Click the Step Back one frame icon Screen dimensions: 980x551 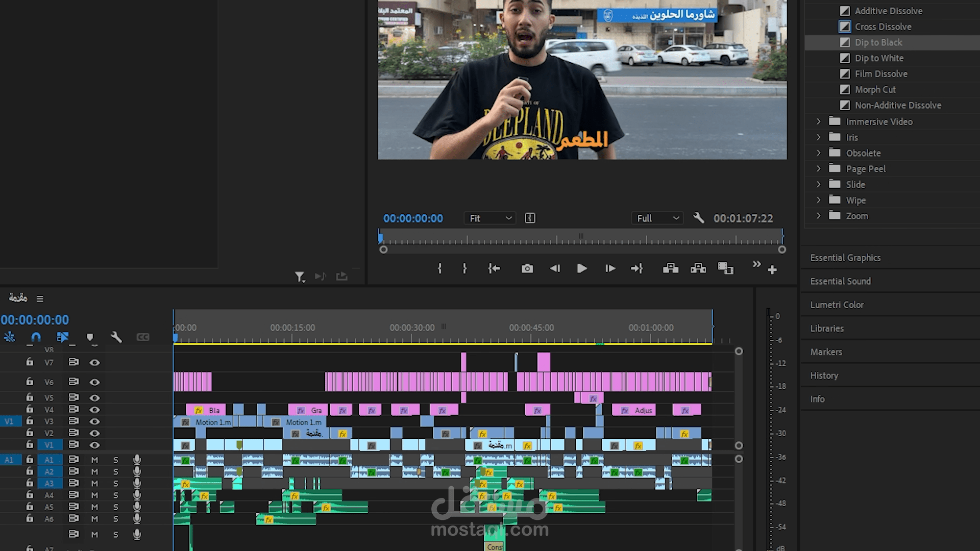555,268
